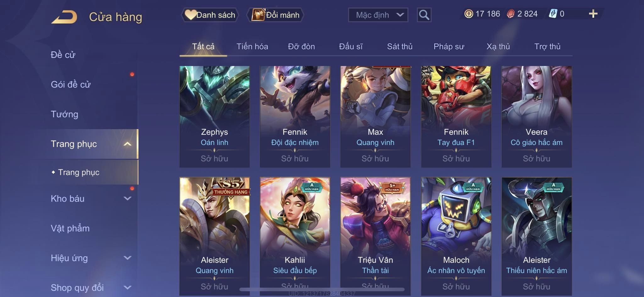
Task: Click the blue voucher ticket icon
Action: (553, 14)
